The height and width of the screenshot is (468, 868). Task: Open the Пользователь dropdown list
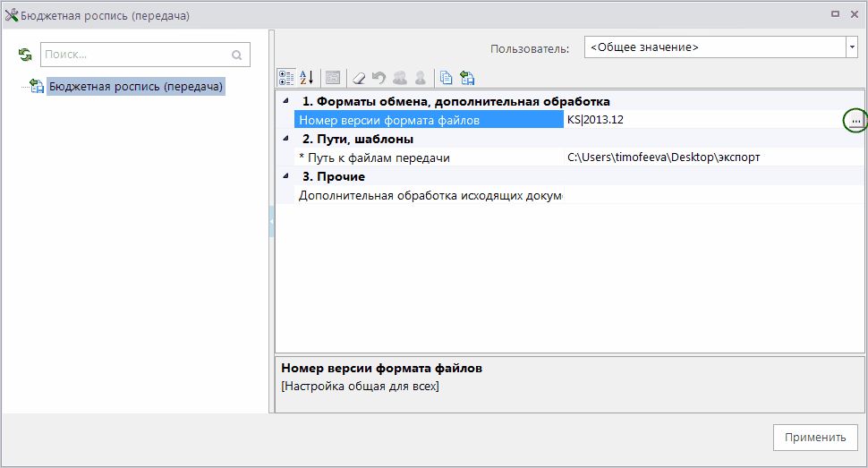pyautogui.click(x=851, y=47)
